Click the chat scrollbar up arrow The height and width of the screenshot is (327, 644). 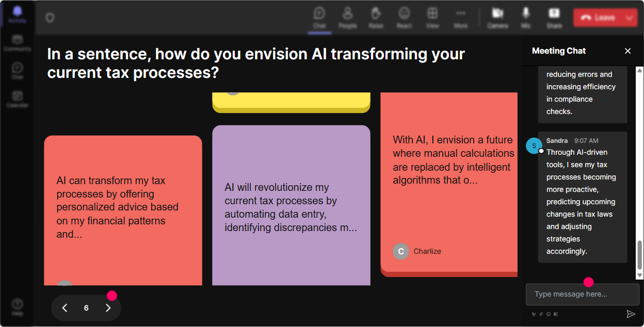pos(640,70)
